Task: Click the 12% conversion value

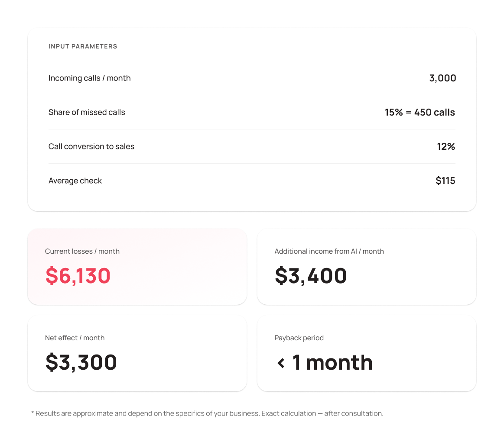Action: point(446,147)
